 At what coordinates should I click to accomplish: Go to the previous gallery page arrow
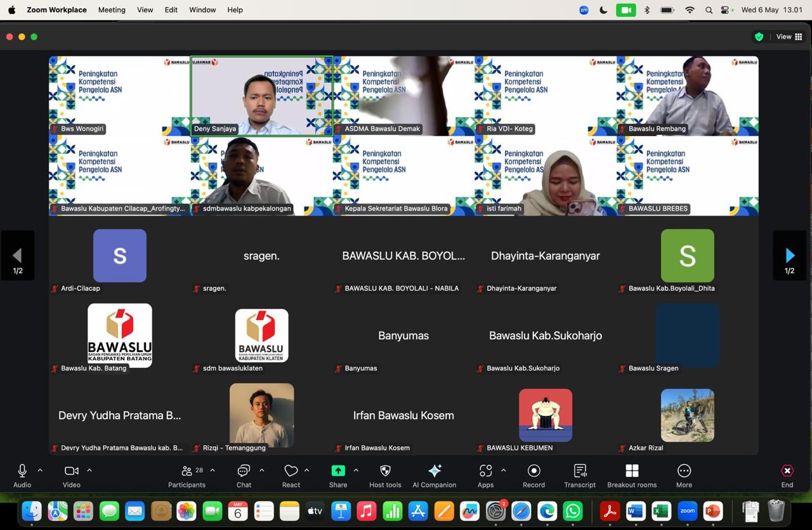pos(18,255)
